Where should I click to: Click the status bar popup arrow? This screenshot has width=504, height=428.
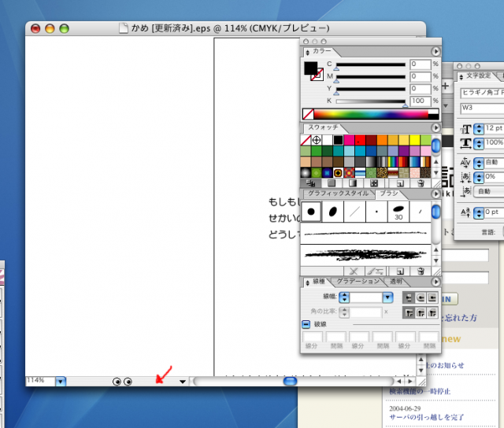pyautogui.click(x=183, y=382)
